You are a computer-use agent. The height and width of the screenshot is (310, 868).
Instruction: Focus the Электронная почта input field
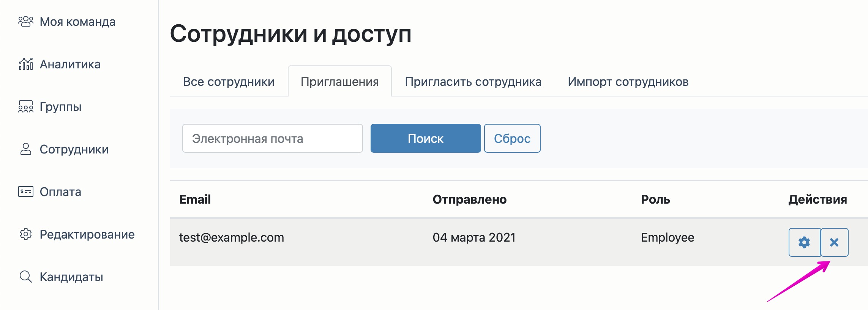[272, 139]
